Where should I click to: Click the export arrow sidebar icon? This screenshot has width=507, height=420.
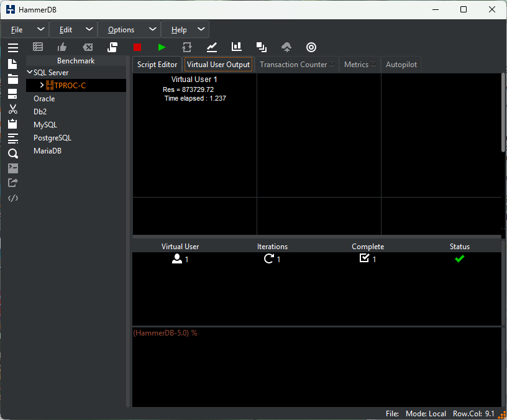pos(13,183)
